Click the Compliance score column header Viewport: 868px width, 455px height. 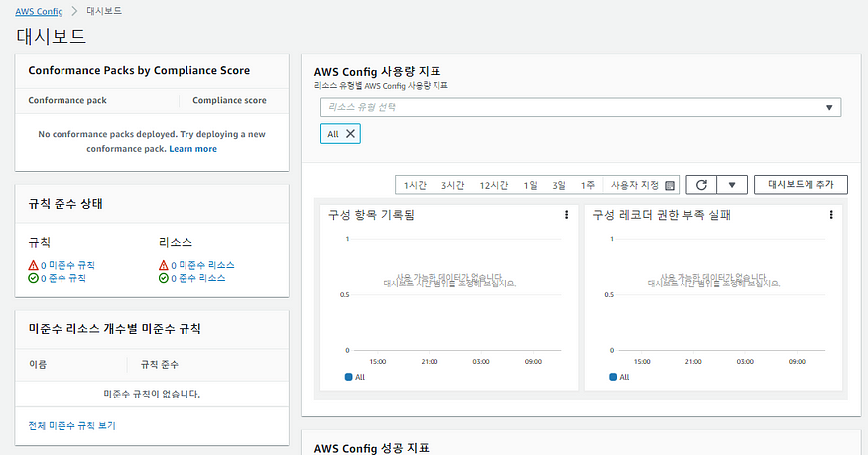point(229,100)
